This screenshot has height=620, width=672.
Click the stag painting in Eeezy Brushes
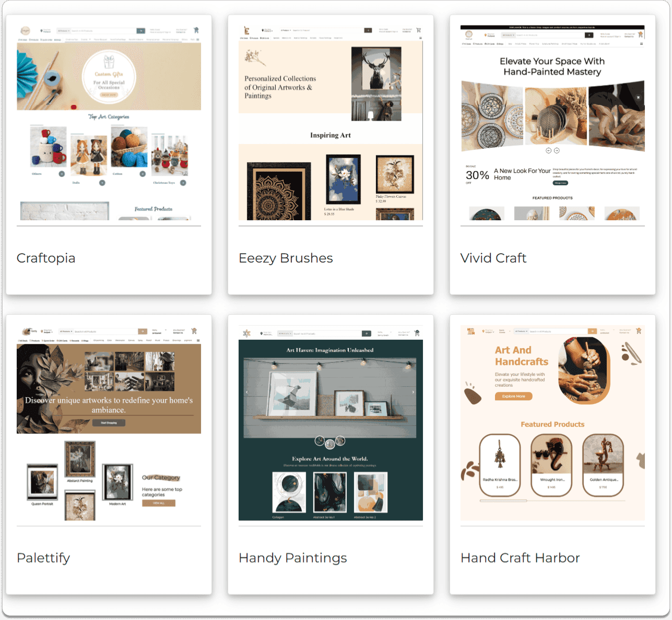(x=376, y=84)
